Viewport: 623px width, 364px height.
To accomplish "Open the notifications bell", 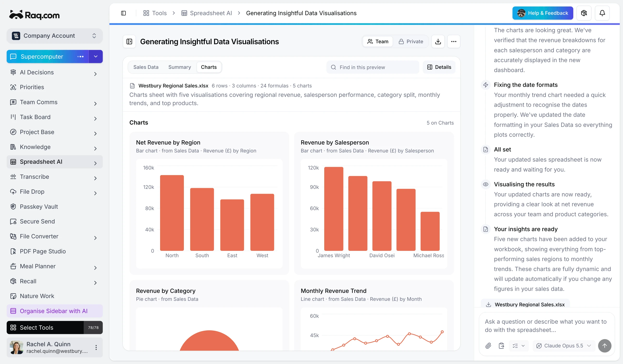I will pyautogui.click(x=602, y=13).
